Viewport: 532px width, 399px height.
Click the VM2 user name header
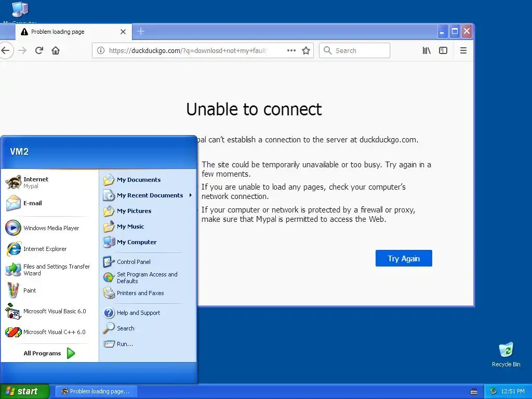[19, 152]
